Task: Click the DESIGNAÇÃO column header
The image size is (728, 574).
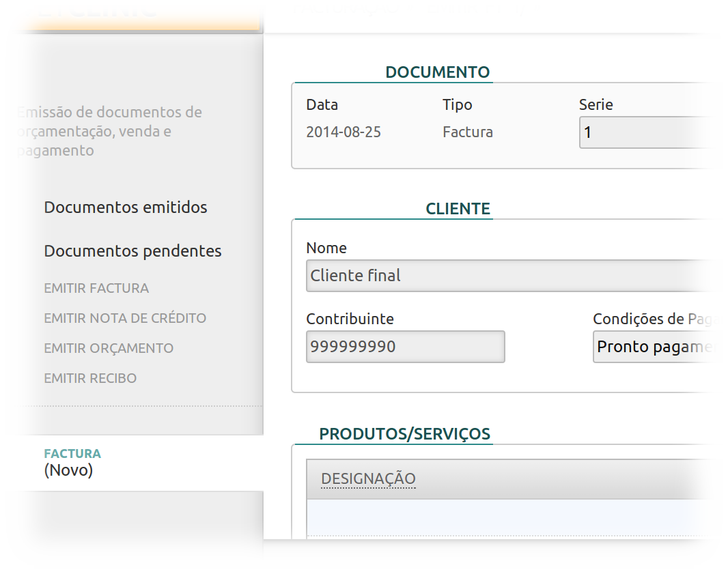Action: (368, 479)
